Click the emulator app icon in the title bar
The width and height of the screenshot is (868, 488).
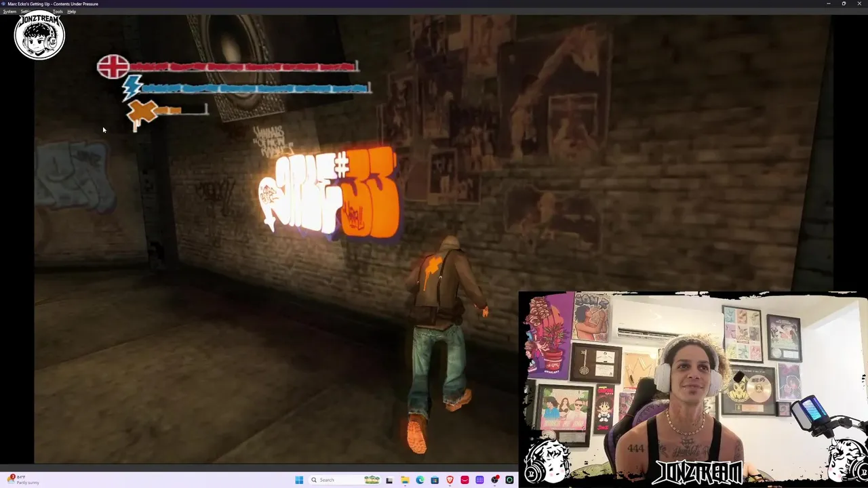(x=3, y=3)
